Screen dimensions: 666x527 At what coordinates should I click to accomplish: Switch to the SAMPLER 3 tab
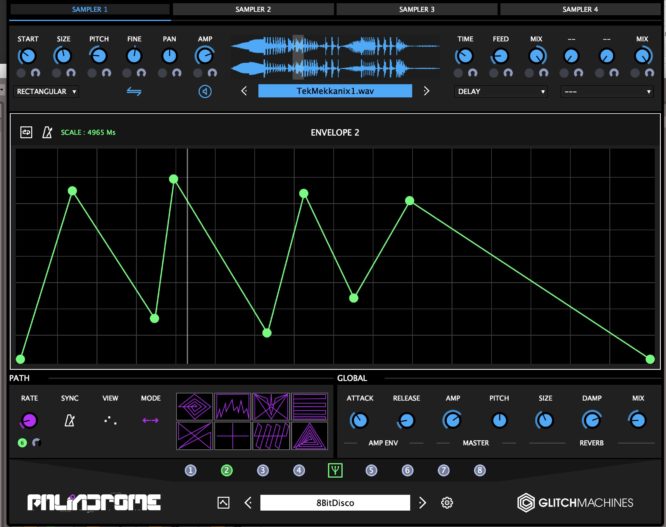click(x=417, y=9)
